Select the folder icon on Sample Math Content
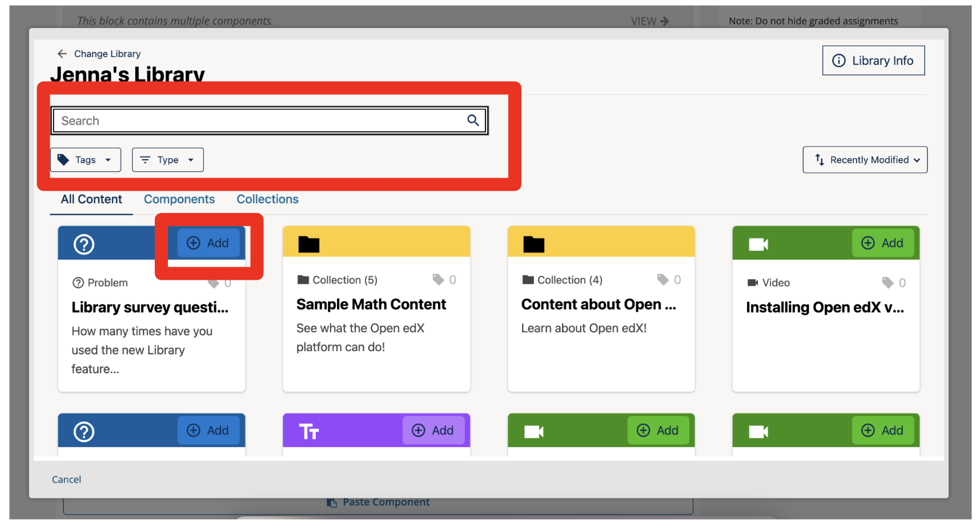This screenshot has height=531, width=980. (x=308, y=243)
